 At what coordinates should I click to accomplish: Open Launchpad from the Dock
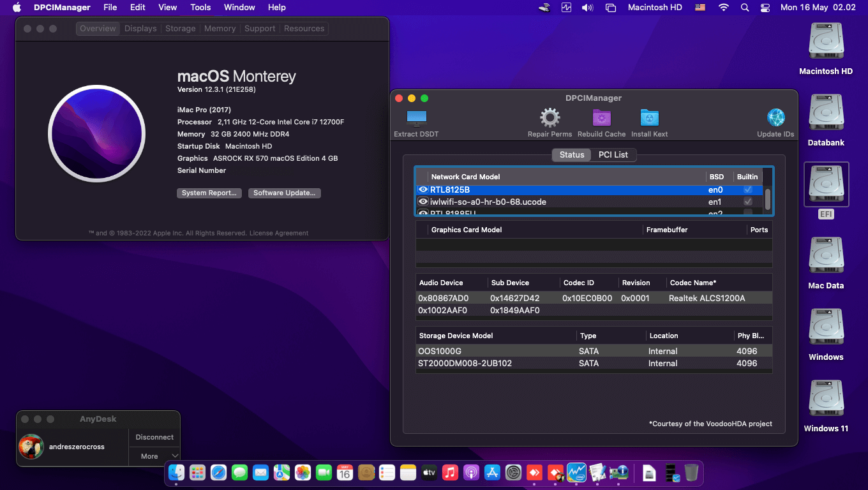click(197, 473)
